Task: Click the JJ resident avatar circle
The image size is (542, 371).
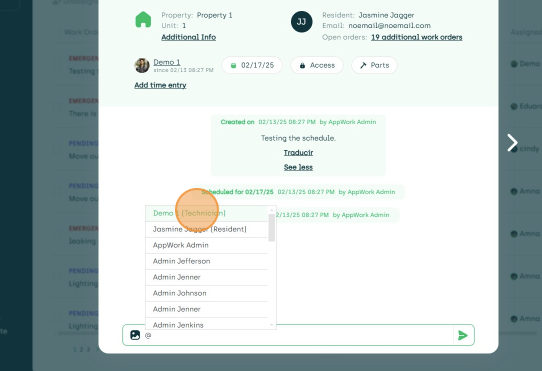Action: (x=301, y=22)
